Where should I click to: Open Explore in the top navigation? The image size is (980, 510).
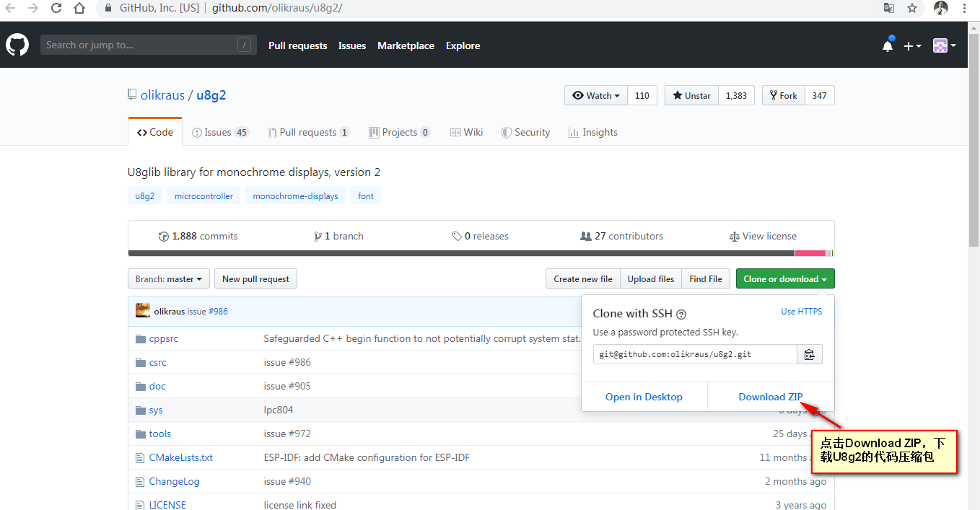463,45
